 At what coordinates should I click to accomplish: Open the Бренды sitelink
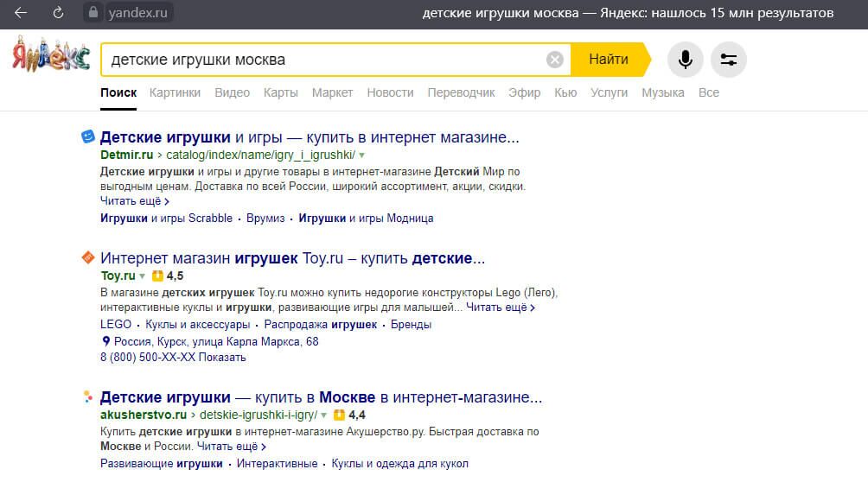click(x=411, y=324)
